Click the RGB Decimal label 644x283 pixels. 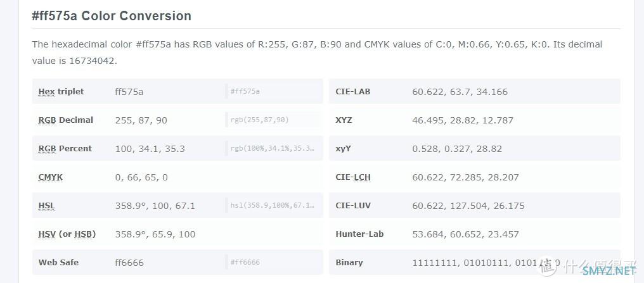(66, 120)
